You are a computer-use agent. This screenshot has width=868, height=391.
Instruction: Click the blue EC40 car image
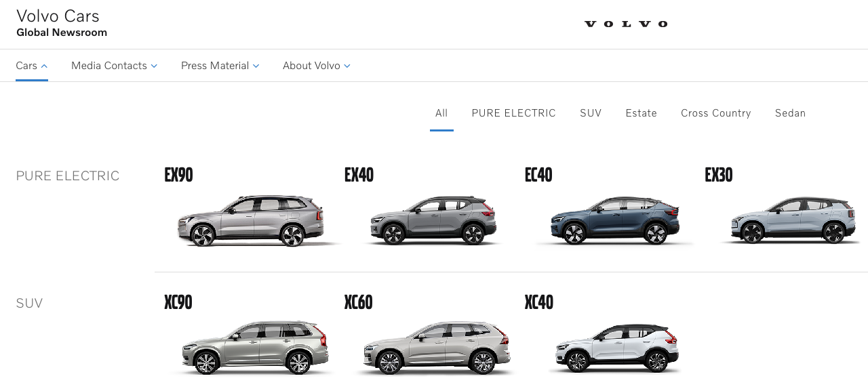615,220
